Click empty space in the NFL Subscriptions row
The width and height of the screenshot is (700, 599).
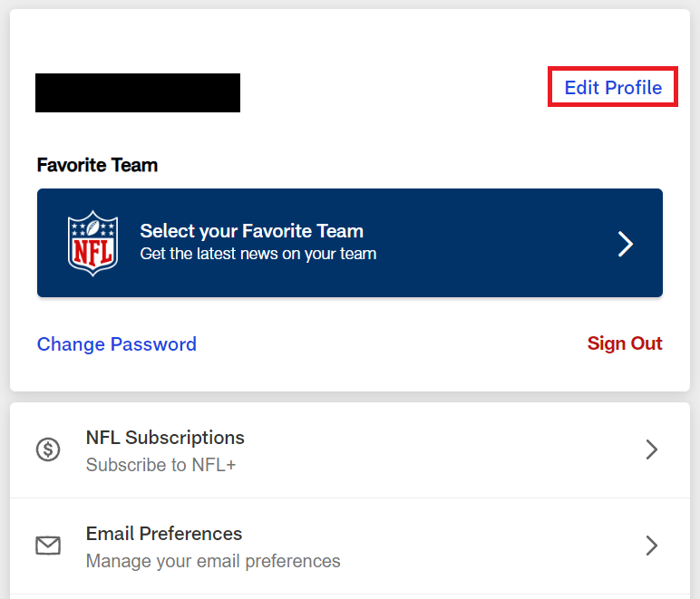pyautogui.click(x=435, y=449)
